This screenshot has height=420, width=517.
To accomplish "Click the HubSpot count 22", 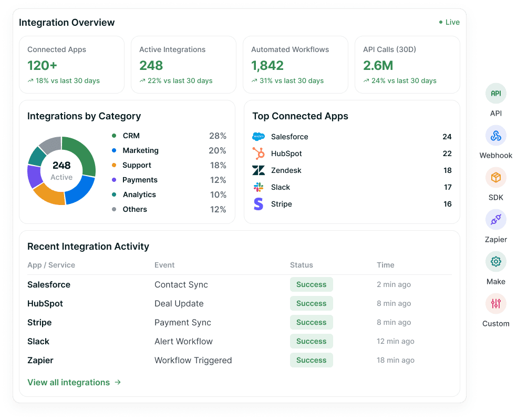I will coord(447,153).
